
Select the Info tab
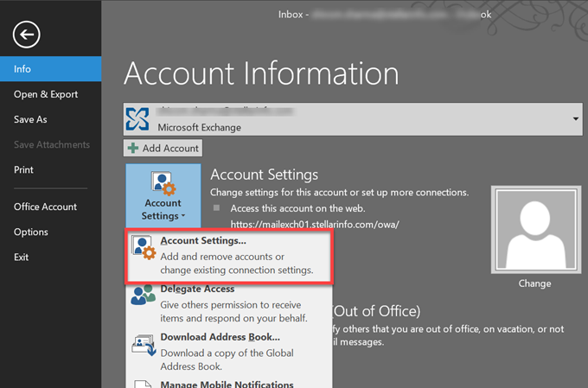(x=51, y=69)
